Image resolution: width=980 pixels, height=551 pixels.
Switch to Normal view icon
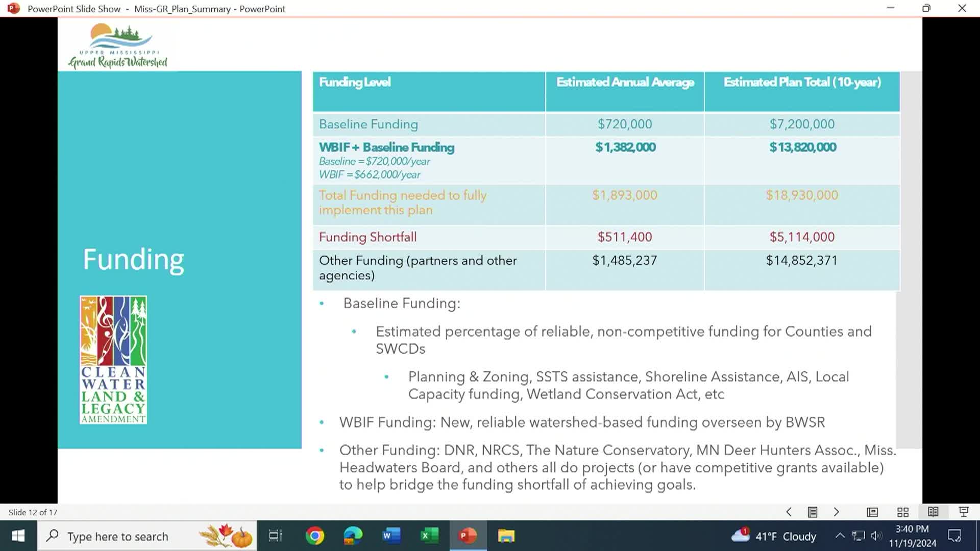click(872, 512)
